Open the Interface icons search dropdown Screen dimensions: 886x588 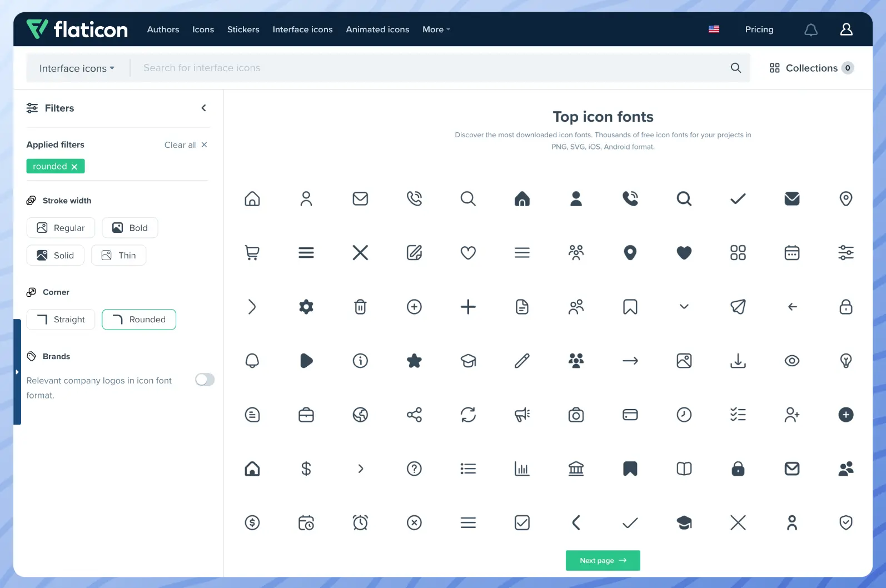click(x=77, y=68)
